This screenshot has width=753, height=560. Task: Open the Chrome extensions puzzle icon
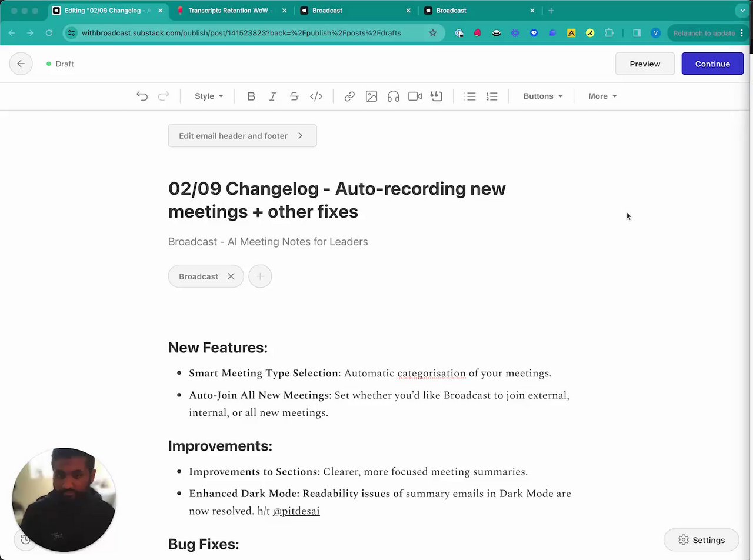tap(609, 33)
